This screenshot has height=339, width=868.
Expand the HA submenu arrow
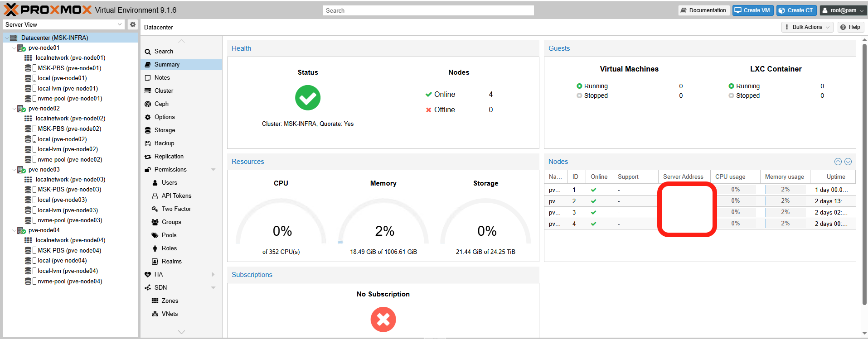pyautogui.click(x=213, y=275)
